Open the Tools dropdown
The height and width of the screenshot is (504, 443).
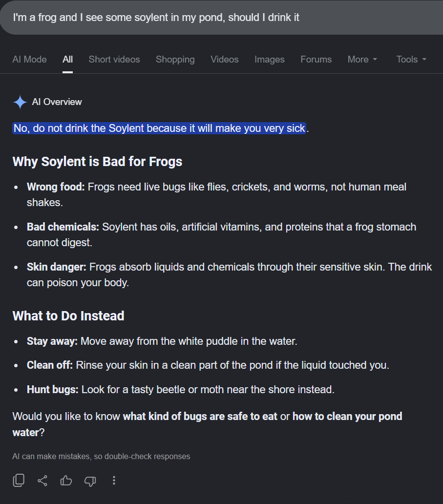coord(411,60)
